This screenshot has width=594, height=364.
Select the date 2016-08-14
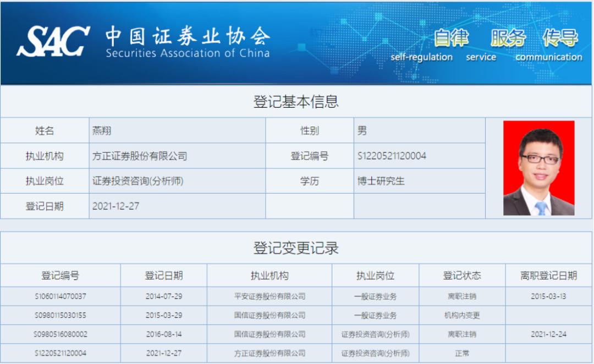click(164, 334)
